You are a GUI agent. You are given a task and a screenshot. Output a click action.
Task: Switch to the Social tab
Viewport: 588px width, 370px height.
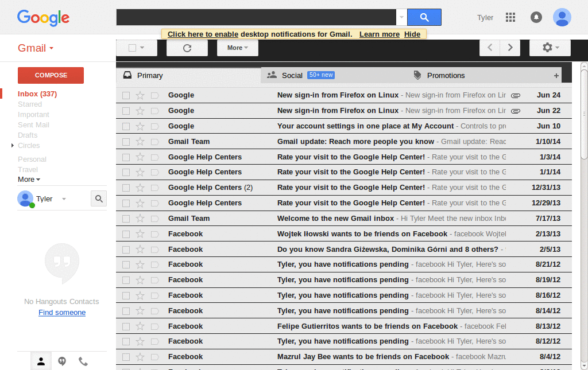[292, 75]
